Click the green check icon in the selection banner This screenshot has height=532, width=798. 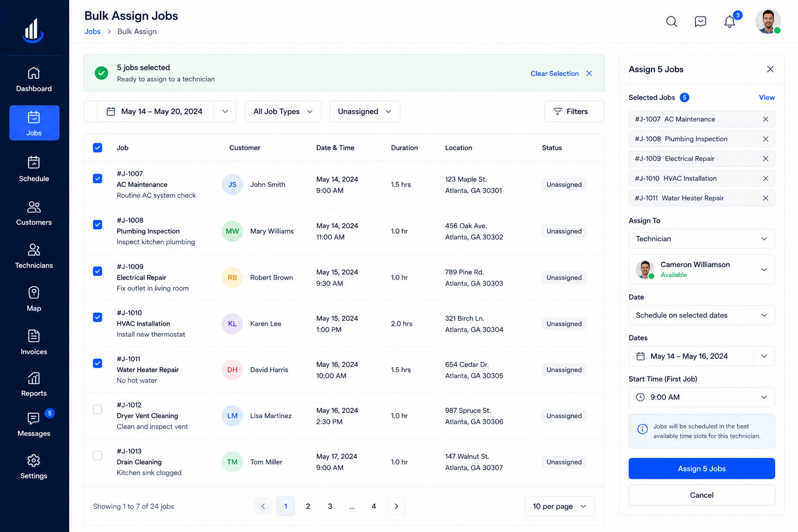101,73
